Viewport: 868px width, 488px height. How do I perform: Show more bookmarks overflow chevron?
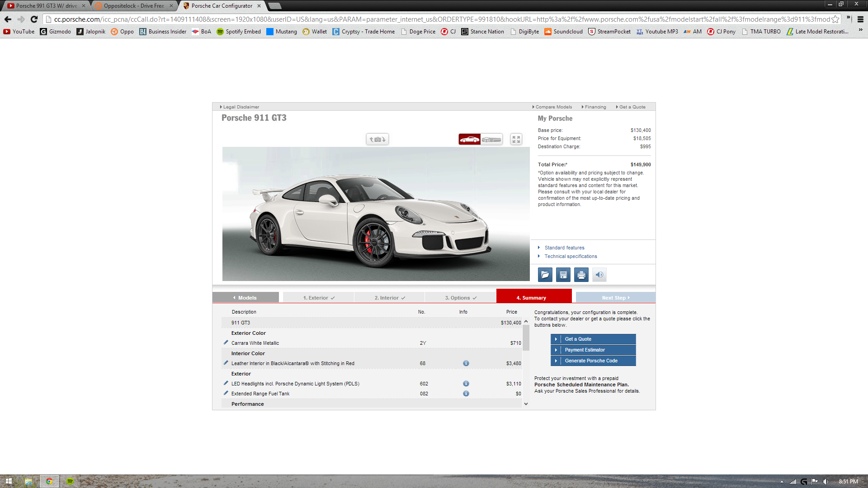coord(860,31)
